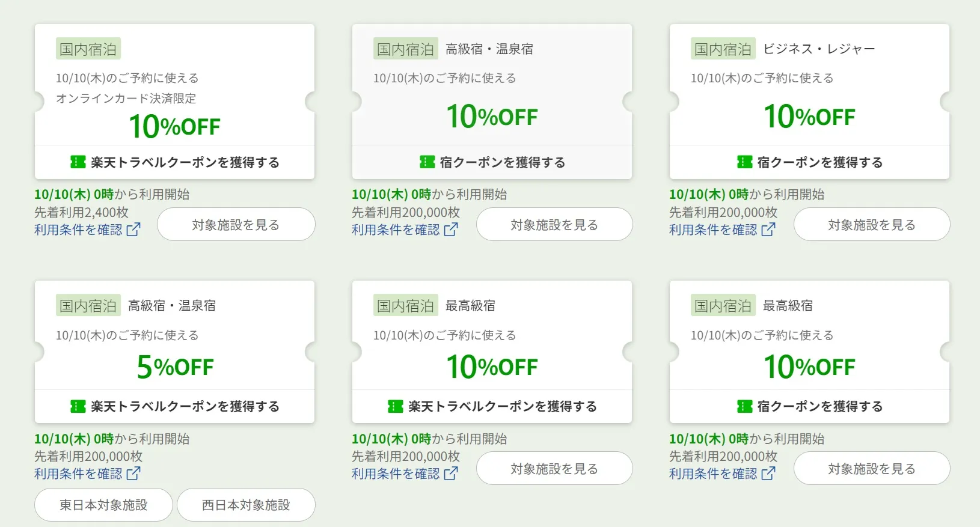Screen dimensions: 980x527
Task: Open 利用条件を確認 under 先着利用2,400枚
Action: pos(87,230)
